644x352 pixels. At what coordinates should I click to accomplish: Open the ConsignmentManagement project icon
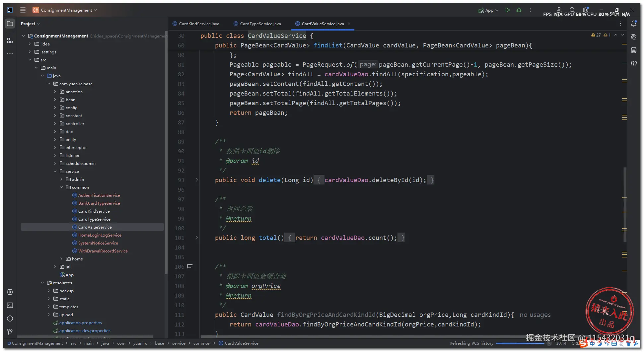pos(36,10)
